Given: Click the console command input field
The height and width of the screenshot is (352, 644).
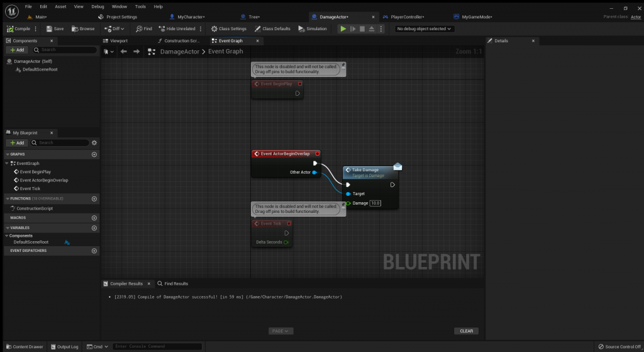Looking at the screenshot, I should coord(157,346).
